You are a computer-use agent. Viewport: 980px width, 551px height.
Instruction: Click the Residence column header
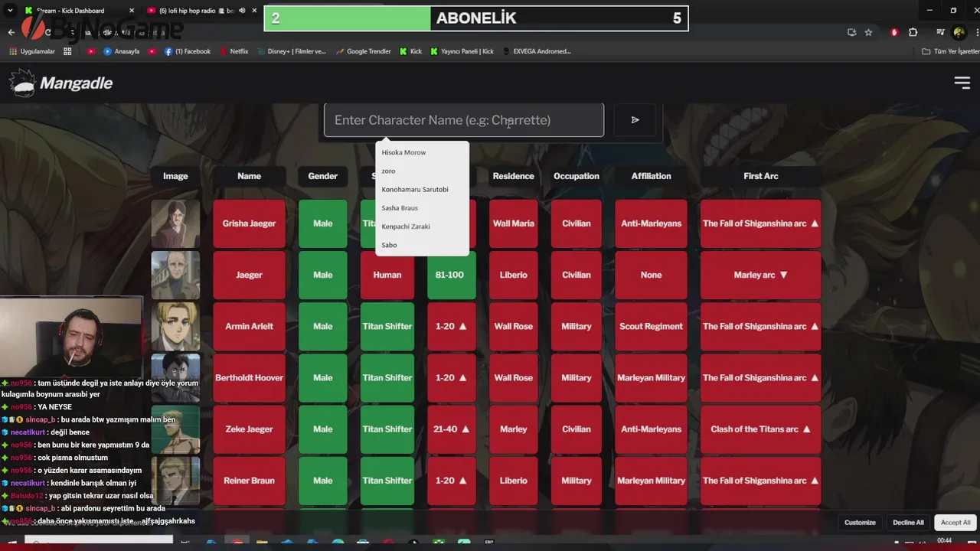(513, 176)
